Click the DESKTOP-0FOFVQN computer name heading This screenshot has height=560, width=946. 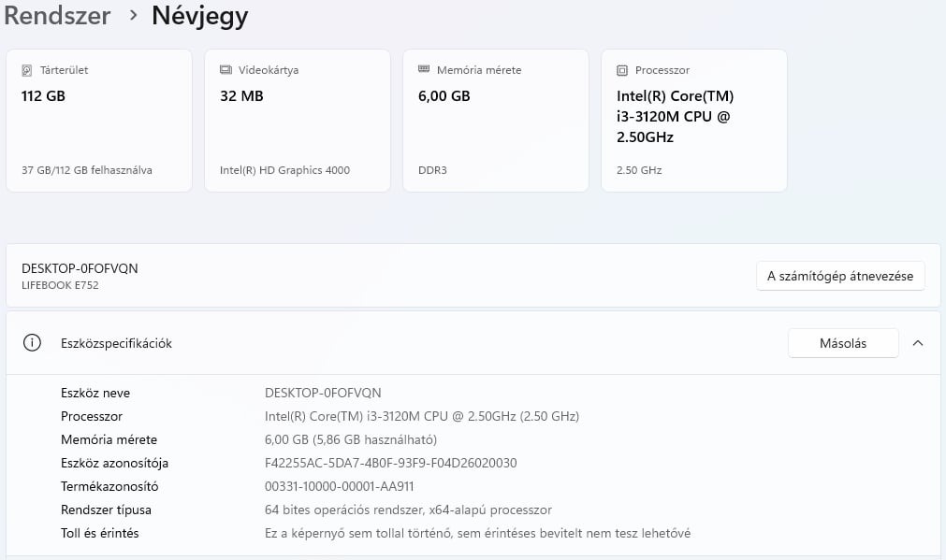[80, 268]
